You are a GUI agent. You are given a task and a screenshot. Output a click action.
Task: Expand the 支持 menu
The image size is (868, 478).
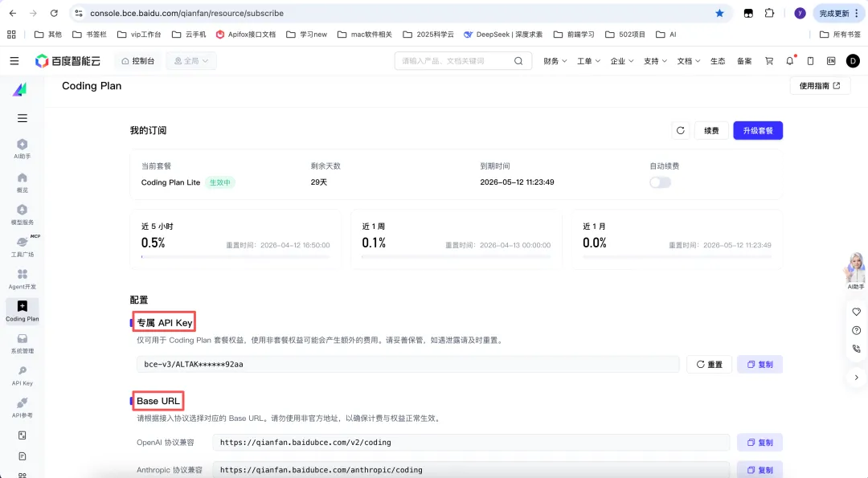point(656,61)
